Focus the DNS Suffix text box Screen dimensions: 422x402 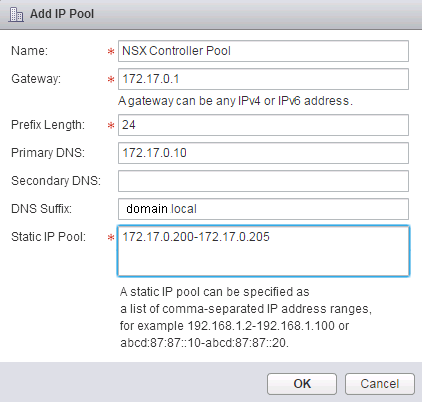[x=263, y=209]
